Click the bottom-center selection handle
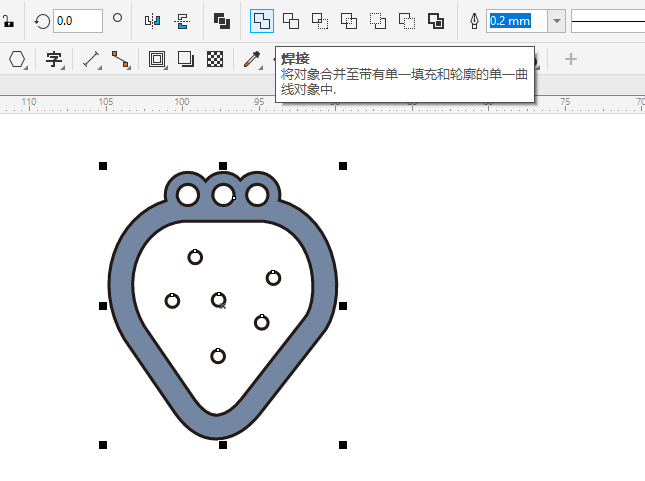Viewport: 645px width, 481px height. tap(223, 445)
